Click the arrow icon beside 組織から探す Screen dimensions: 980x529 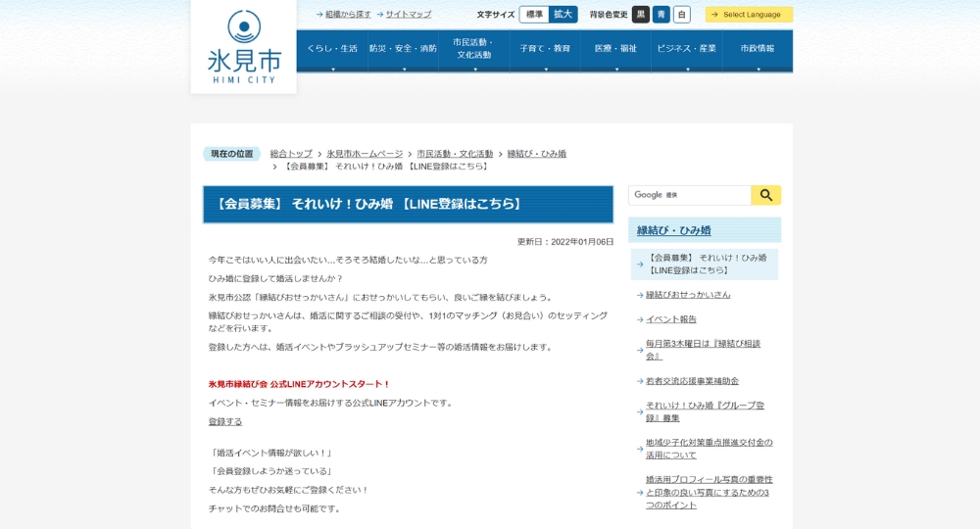click(x=319, y=15)
